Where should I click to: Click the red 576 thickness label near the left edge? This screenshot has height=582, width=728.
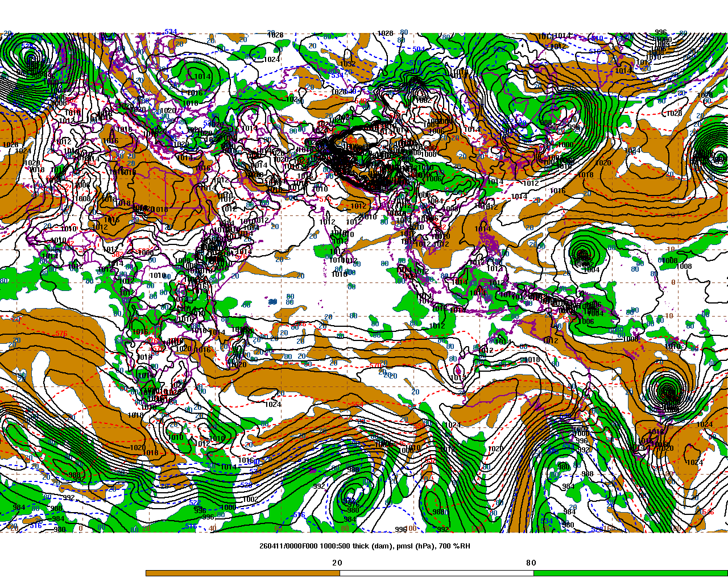(61, 334)
